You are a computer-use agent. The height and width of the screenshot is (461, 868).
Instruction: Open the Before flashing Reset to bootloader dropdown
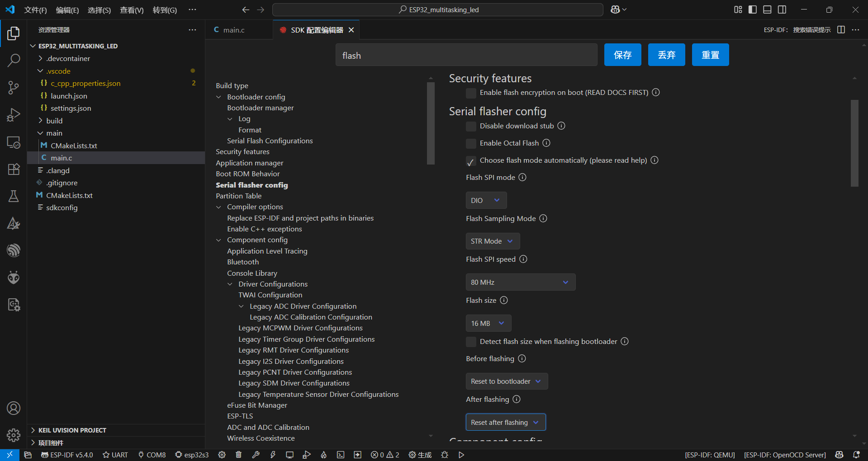click(x=507, y=381)
